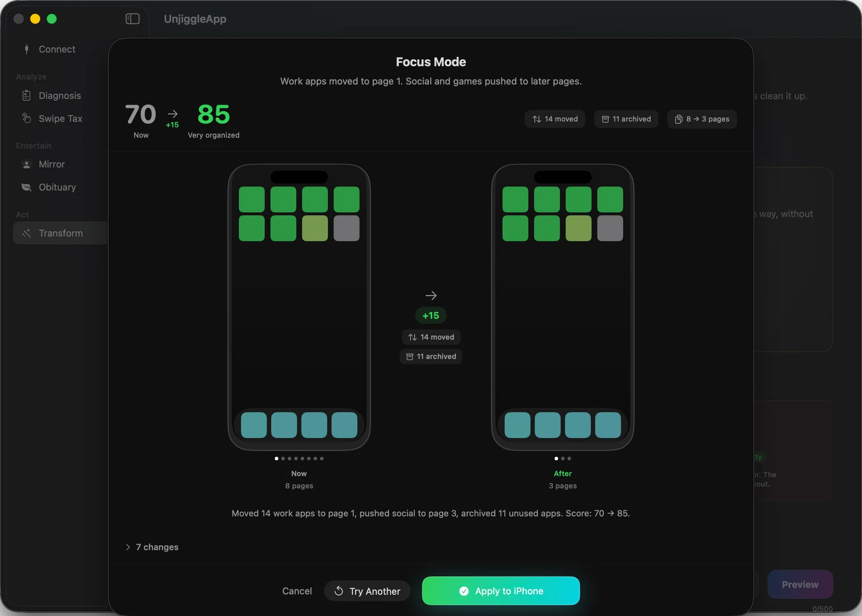This screenshot has width=862, height=616.
Task: Select Transform in the sidebar
Action: click(x=60, y=233)
